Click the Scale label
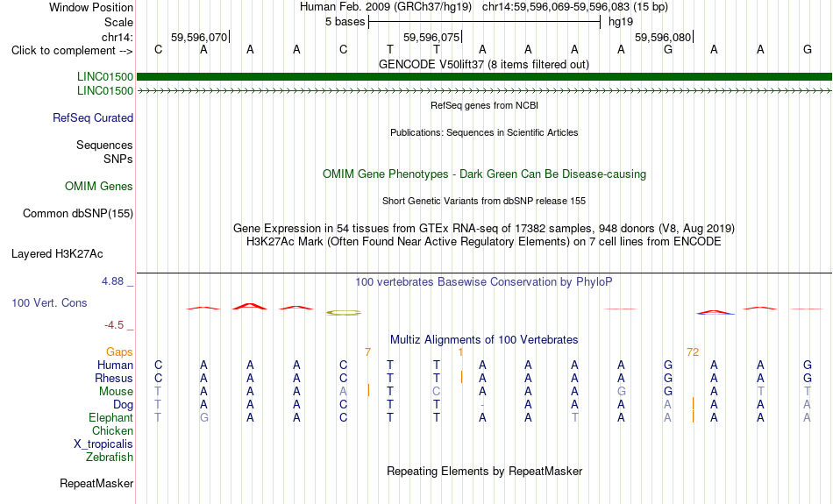833x504 pixels. 118,22
